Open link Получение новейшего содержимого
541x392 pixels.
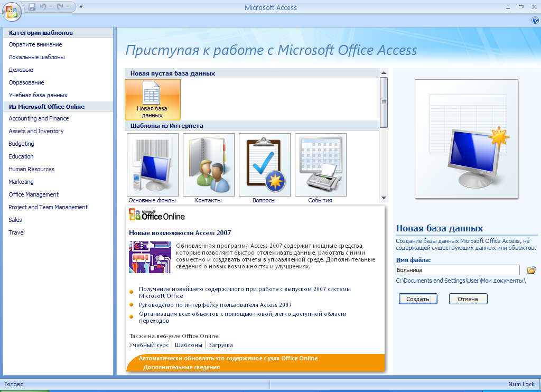pyautogui.click(x=245, y=292)
